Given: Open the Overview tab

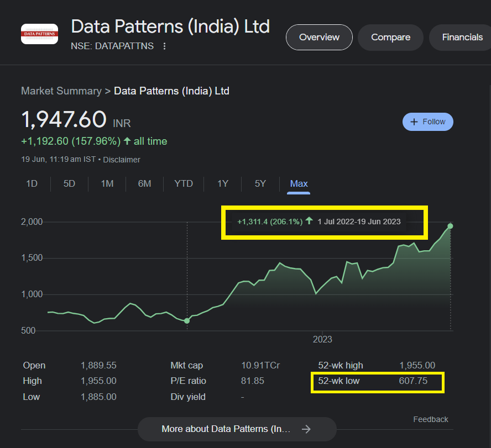Looking at the screenshot, I should pyautogui.click(x=319, y=37).
